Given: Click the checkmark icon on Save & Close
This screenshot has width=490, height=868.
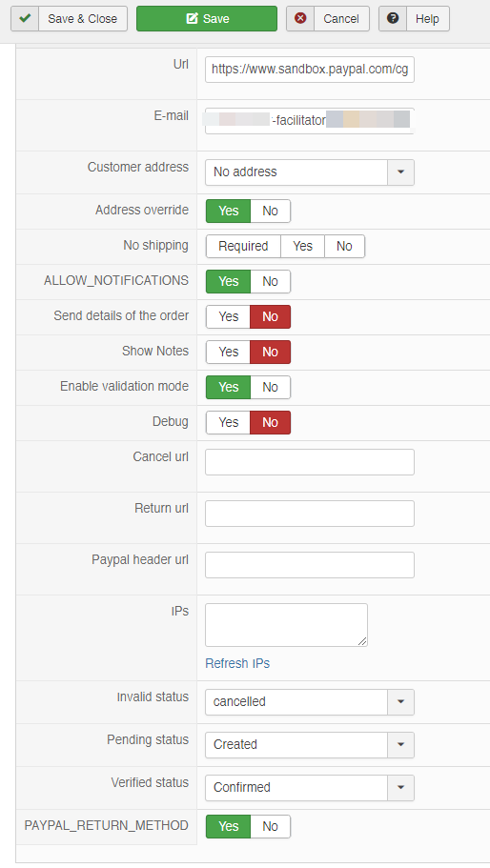Looking at the screenshot, I should (25, 18).
